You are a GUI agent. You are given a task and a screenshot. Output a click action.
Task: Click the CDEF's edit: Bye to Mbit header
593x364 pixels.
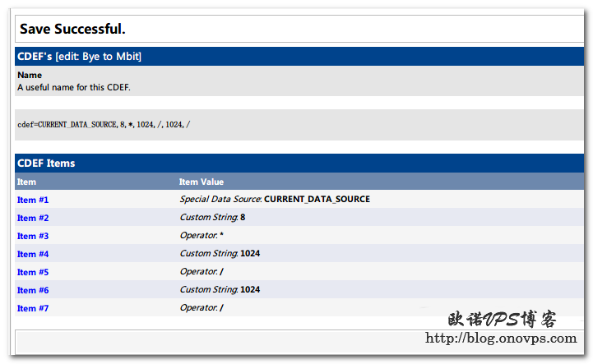click(x=79, y=56)
